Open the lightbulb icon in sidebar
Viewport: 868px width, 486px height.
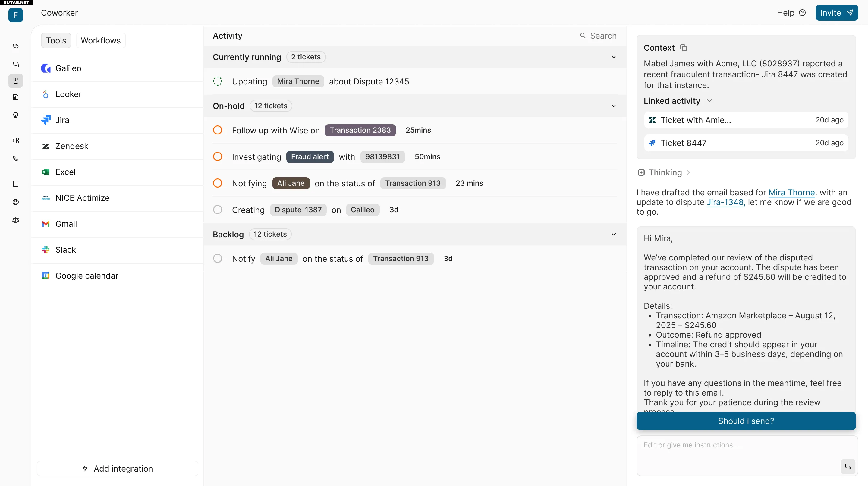15,115
